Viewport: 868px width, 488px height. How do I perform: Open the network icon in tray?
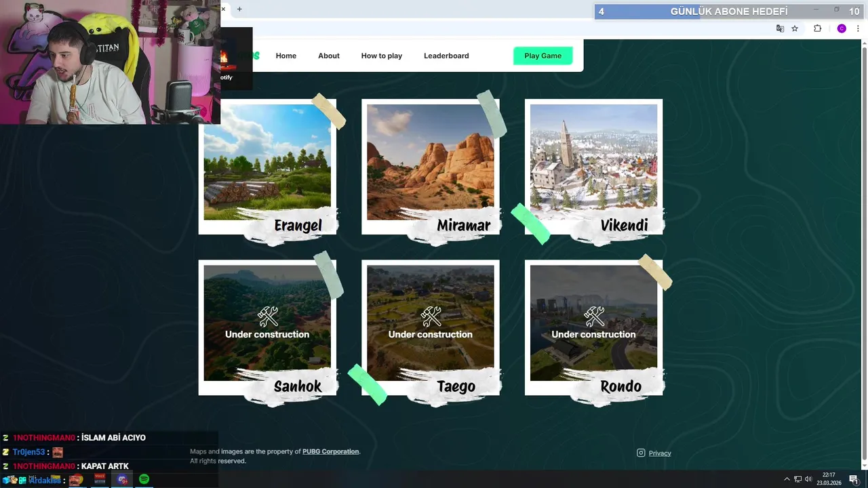point(797,479)
